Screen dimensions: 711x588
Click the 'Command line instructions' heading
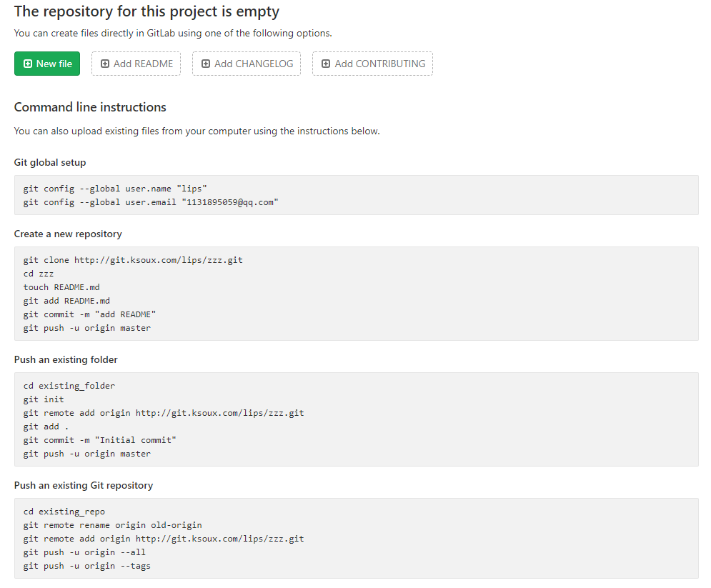(x=90, y=107)
